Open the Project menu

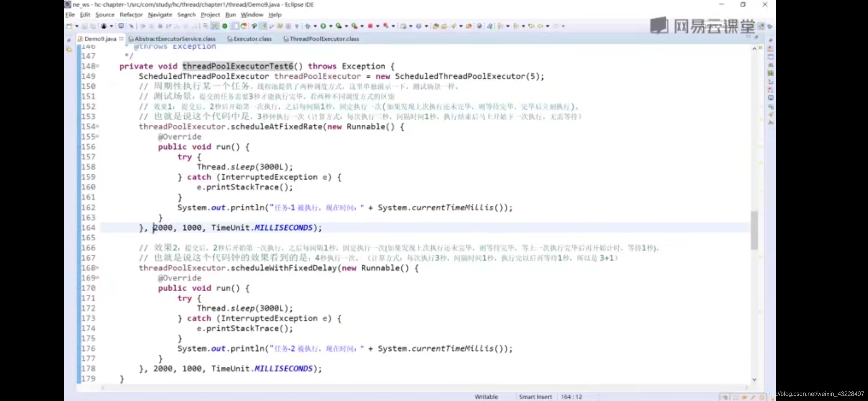pos(210,15)
